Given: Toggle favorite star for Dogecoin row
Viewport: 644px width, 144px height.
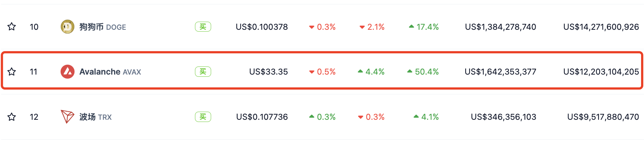Looking at the screenshot, I should [12, 27].
